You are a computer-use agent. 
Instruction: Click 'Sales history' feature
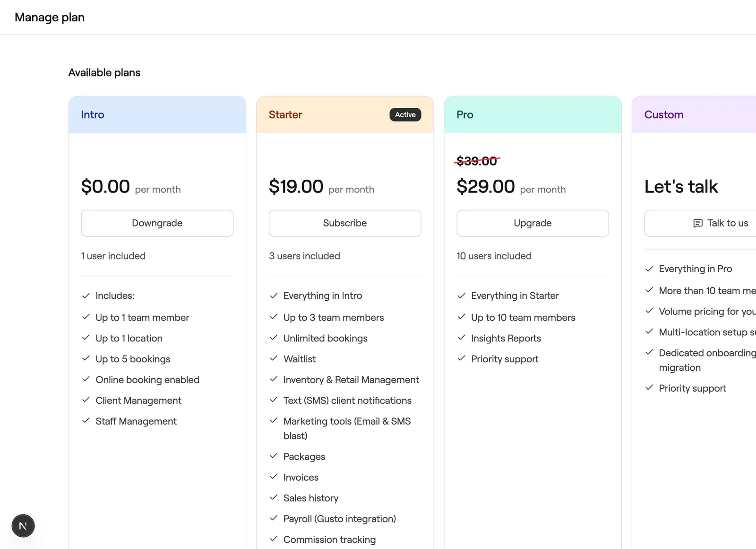pos(311,498)
